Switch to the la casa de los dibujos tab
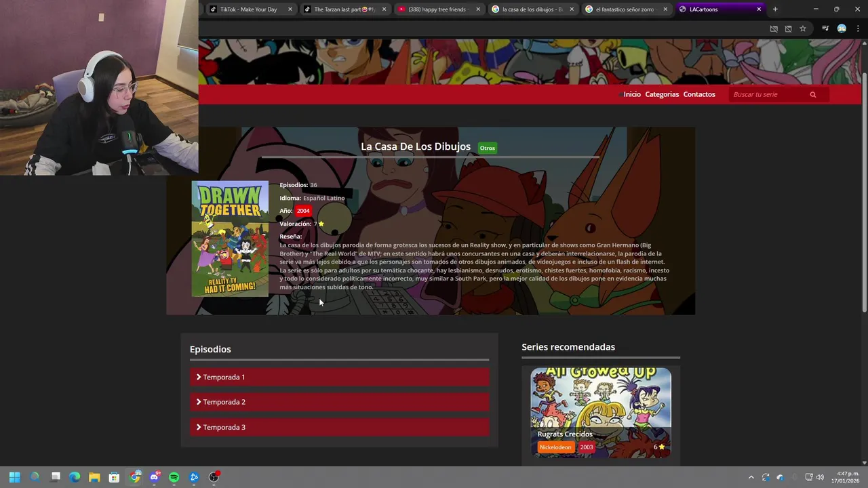 click(x=531, y=9)
